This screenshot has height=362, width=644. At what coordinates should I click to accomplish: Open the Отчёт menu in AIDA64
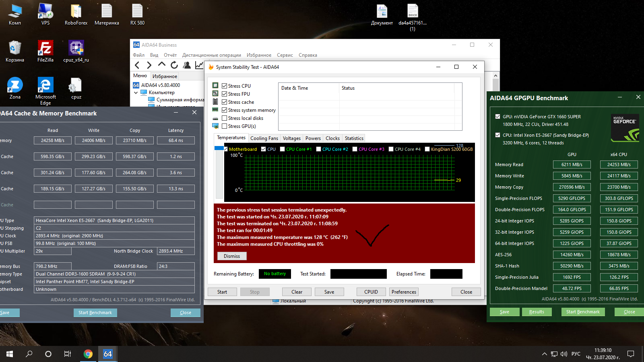pos(170,55)
